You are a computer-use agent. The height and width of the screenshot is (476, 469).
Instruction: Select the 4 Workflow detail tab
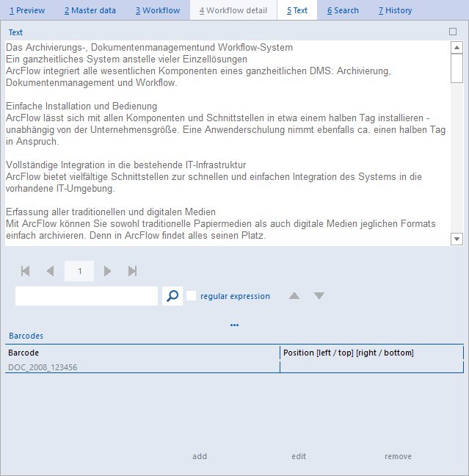(x=233, y=10)
